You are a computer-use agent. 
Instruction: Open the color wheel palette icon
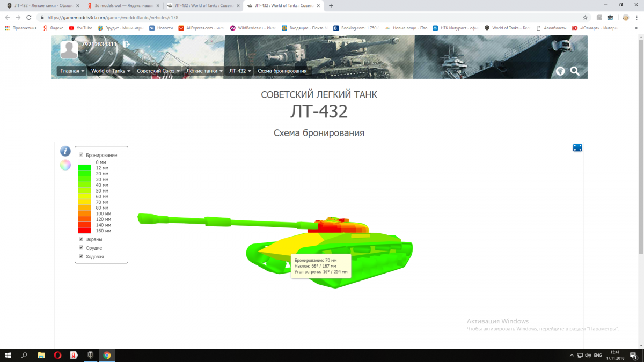click(65, 165)
